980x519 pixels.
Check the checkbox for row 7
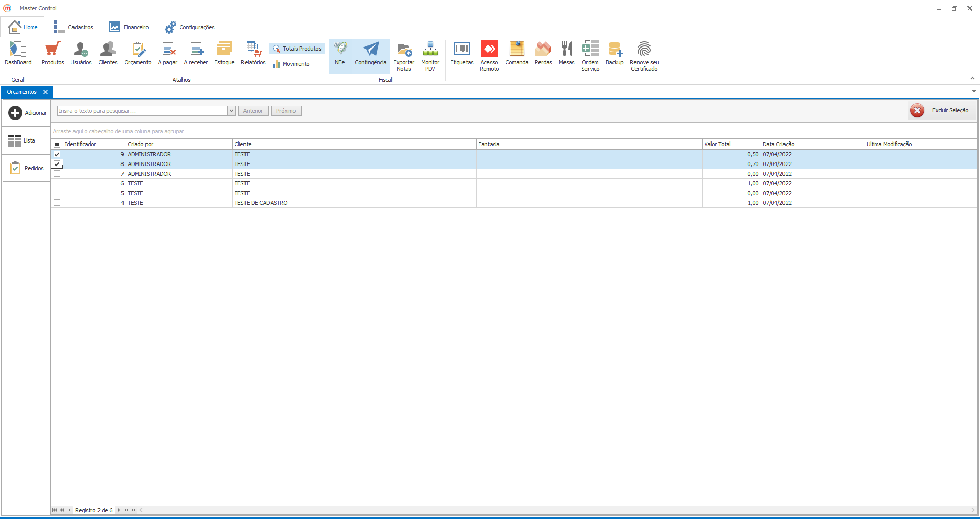[57, 174]
